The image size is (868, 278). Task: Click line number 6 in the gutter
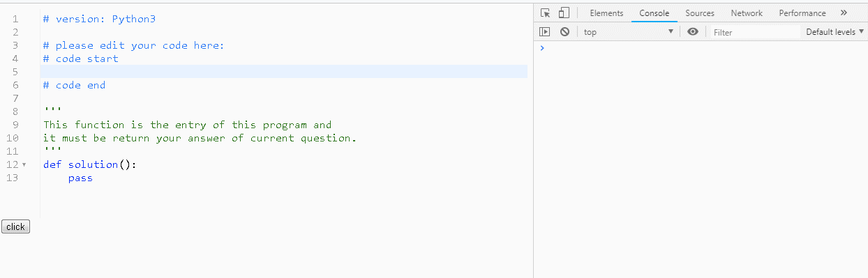pos(15,85)
